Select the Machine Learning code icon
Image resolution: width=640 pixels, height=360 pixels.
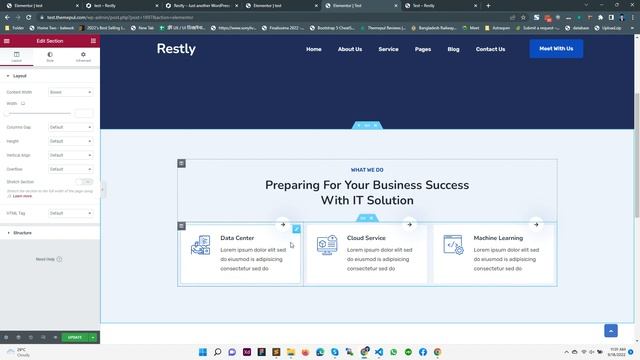click(x=453, y=245)
